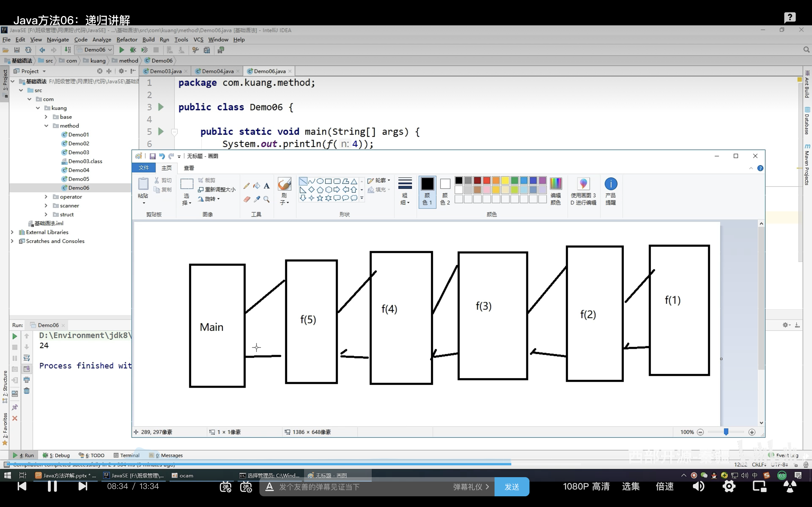The width and height of the screenshot is (812, 507).
Task: Toggle the danmaku comments switch
Action: [x=226, y=487]
